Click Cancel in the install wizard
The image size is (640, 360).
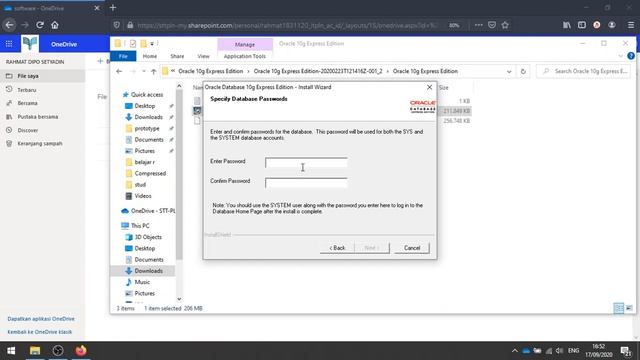[412, 248]
